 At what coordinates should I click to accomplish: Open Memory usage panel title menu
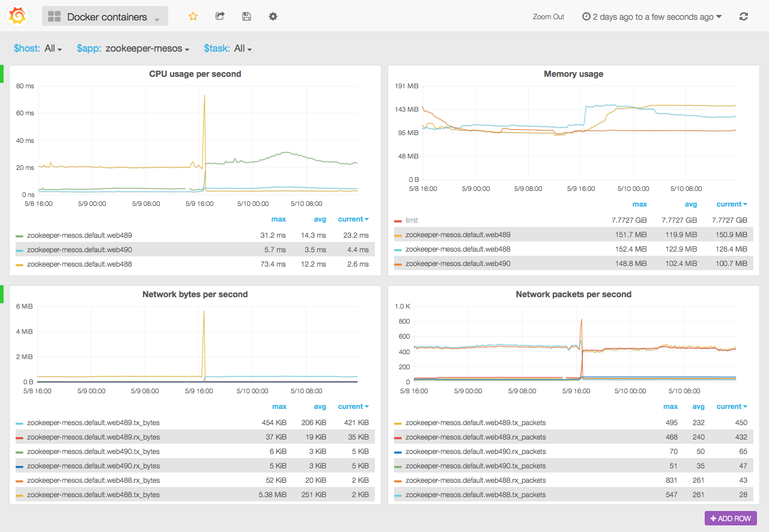(x=574, y=74)
